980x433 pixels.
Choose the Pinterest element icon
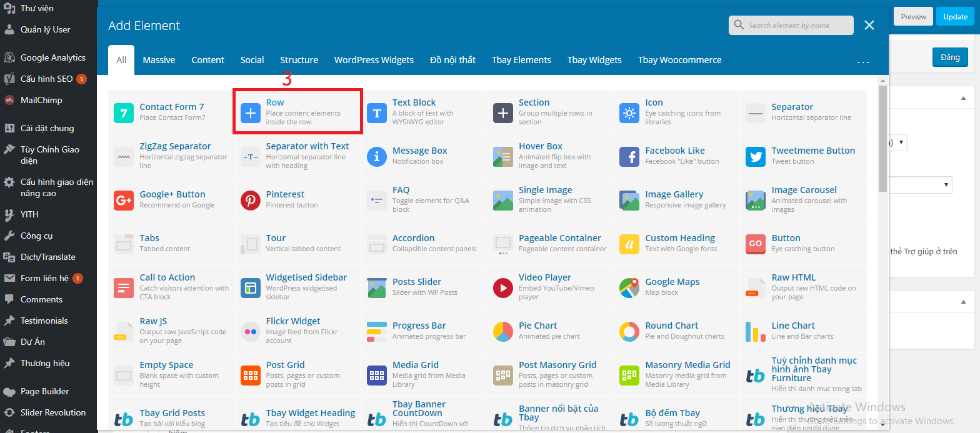coord(251,201)
